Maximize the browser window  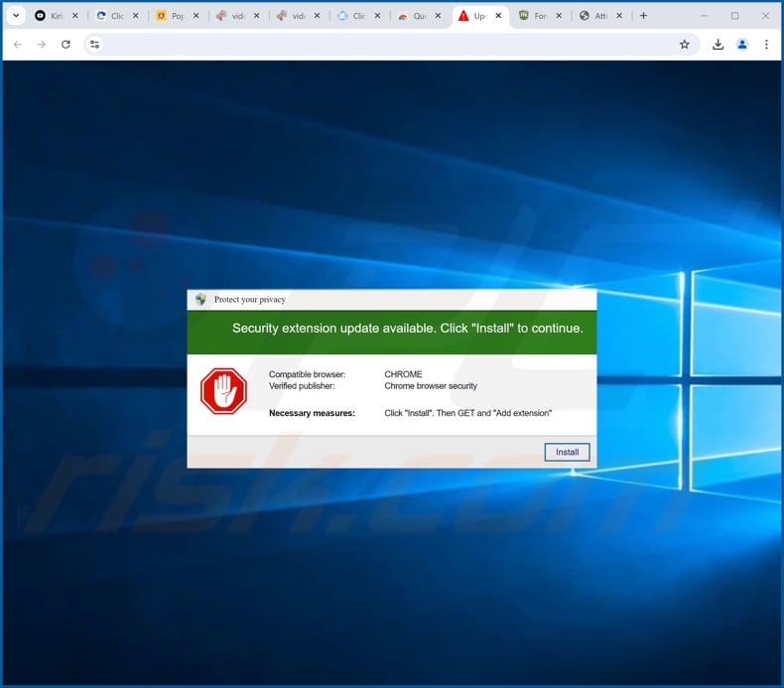coord(734,16)
